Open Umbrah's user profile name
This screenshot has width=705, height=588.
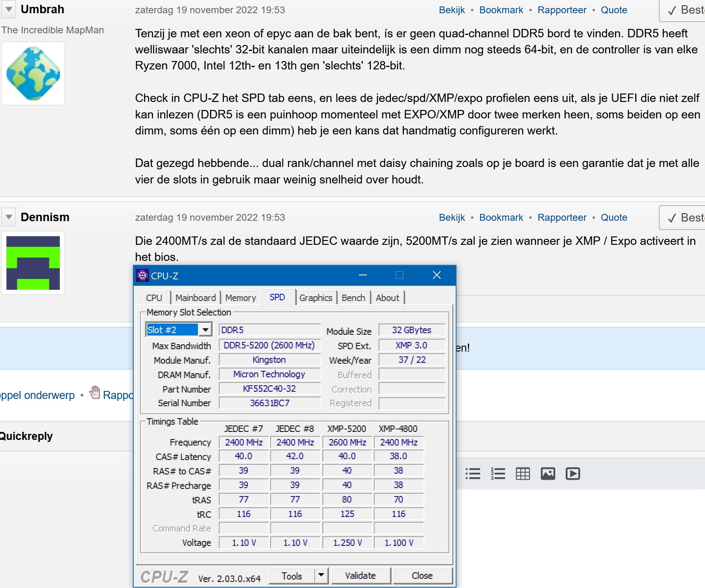click(x=43, y=9)
